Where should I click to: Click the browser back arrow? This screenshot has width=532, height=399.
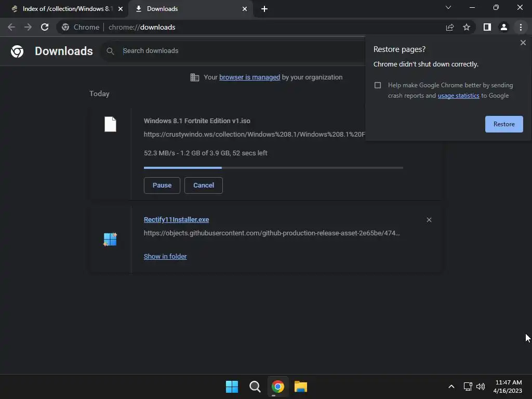pyautogui.click(x=11, y=27)
